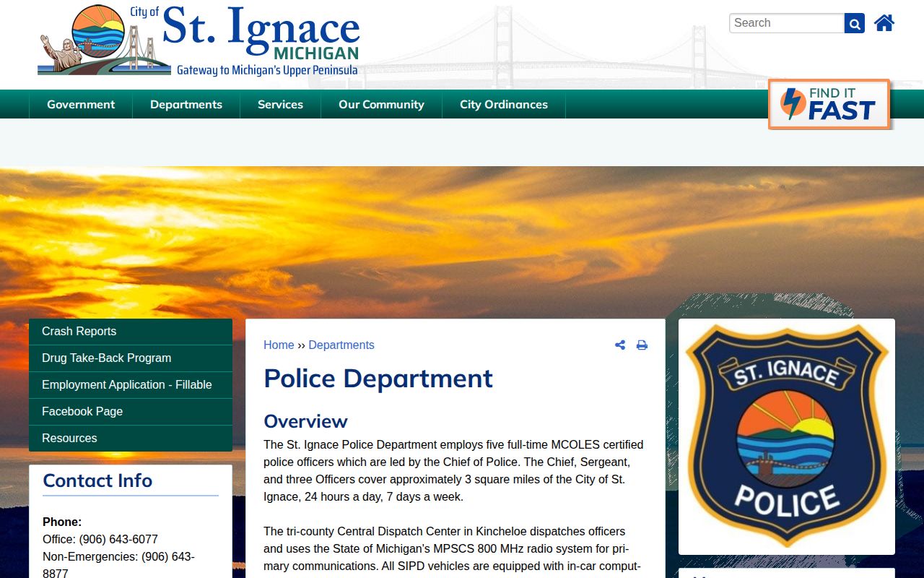Click the 'Phone:' label in Contact Info

pos(62,522)
